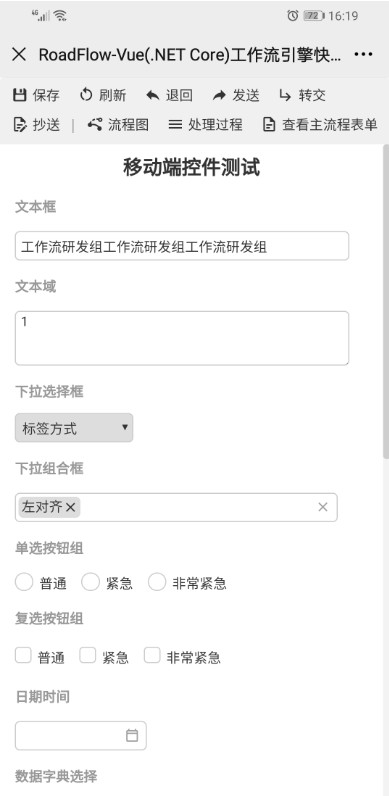Image resolution: width=389 pixels, height=796 pixels.
Task: Remove the 左对齐 tag
Action: [x=71, y=507]
